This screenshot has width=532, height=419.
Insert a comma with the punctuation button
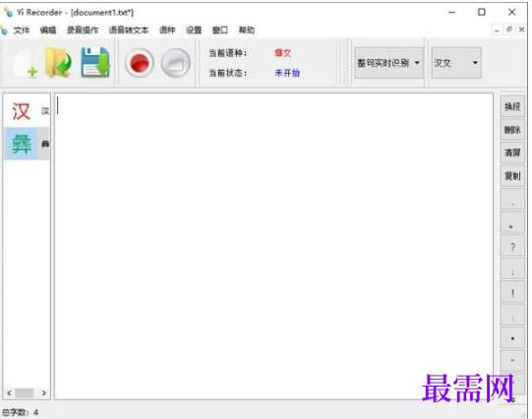click(512, 199)
